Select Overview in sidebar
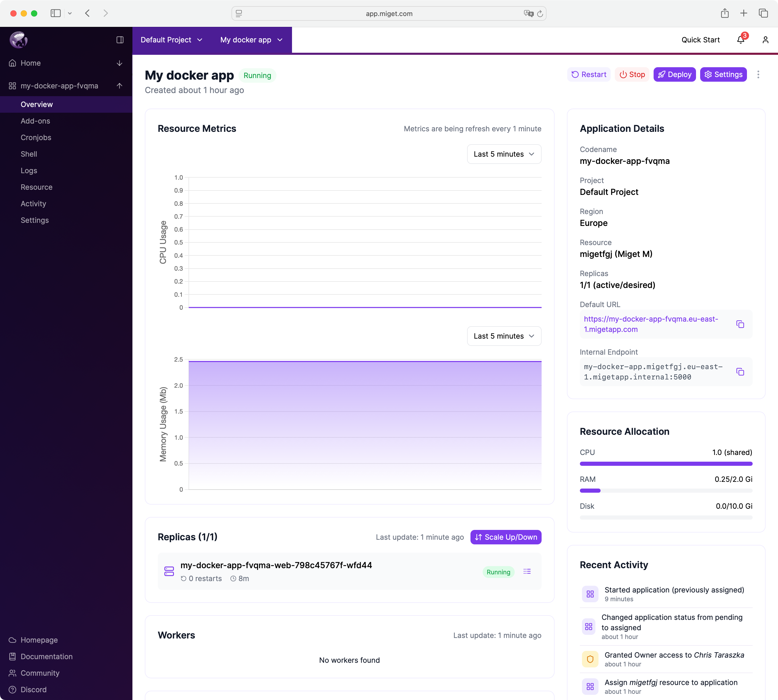This screenshot has width=778, height=700. tap(66, 105)
